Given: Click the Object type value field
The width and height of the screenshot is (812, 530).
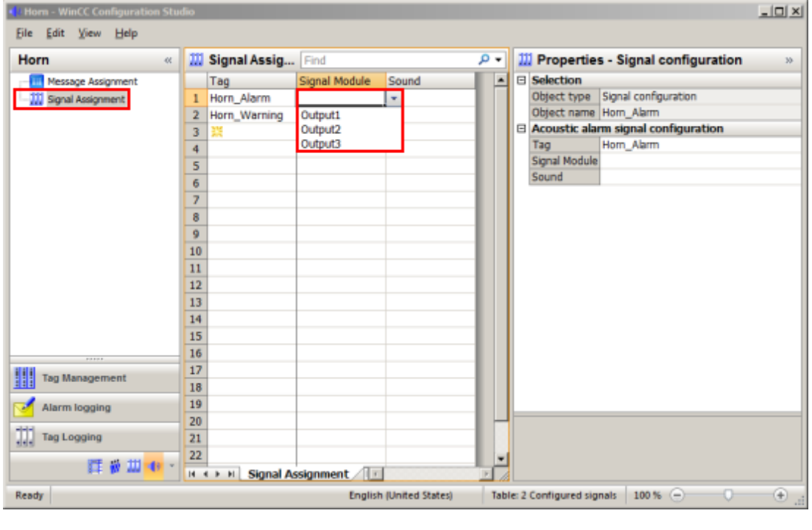Looking at the screenshot, I should tap(700, 96).
